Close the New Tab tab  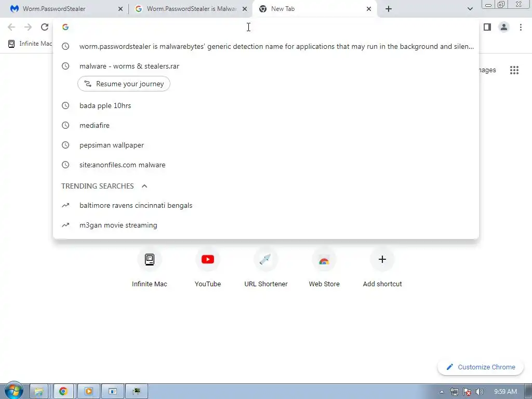369,9
